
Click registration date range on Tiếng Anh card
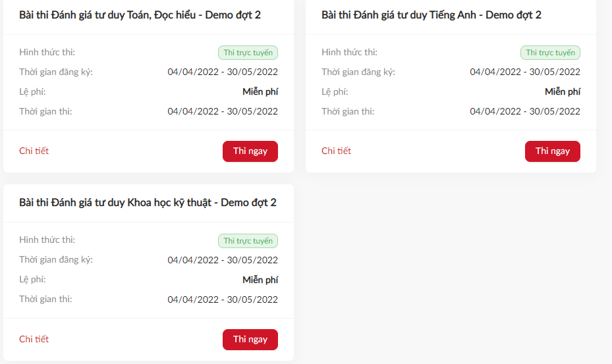pos(525,72)
